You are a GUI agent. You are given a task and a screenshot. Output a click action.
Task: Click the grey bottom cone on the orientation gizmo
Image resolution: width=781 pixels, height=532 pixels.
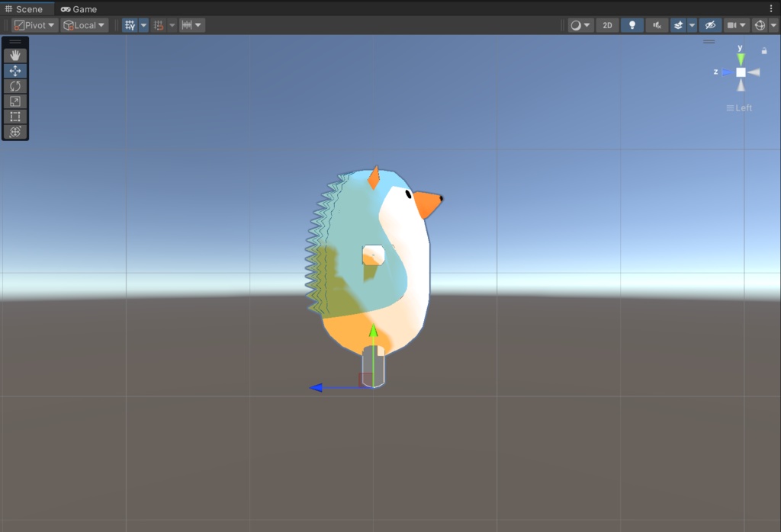(x=741, y=85)
